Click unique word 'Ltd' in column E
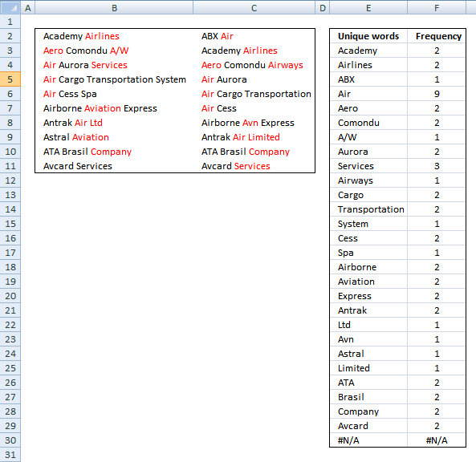The image size is (476, 462). [x=368, y=325]
